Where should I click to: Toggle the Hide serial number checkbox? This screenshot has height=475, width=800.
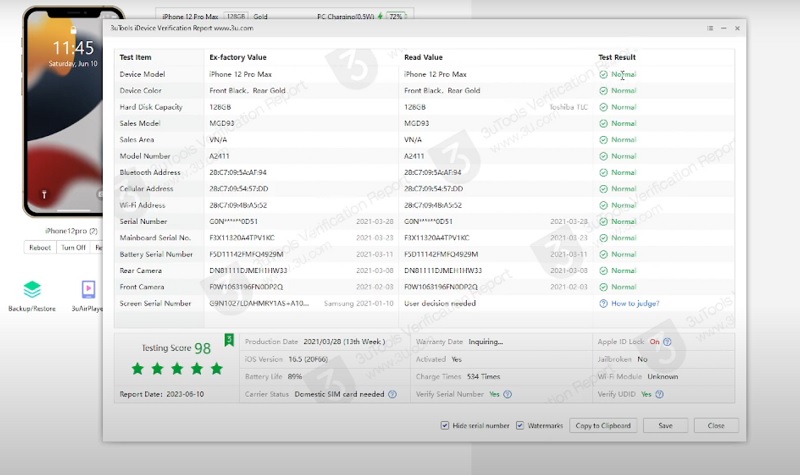tap(445, 426)
